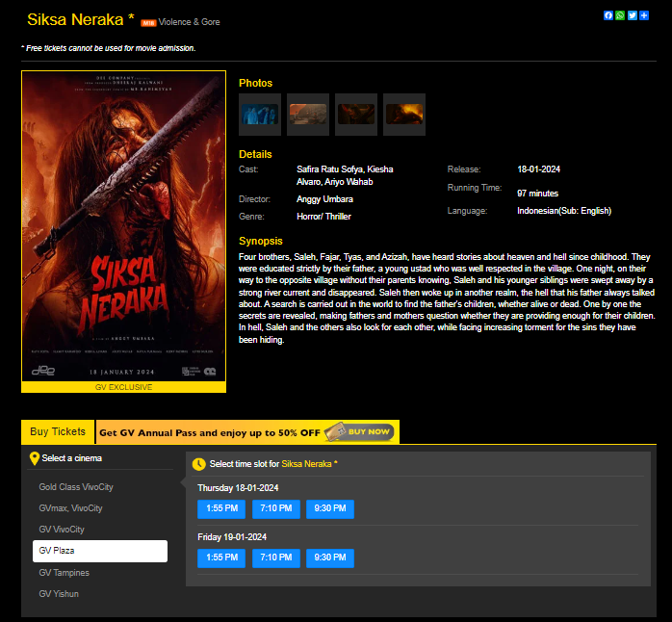The width and height of the screenshot is (672, 622).
Task: Open the second movie photo thumbnail
Action: (x=308, y=115)
